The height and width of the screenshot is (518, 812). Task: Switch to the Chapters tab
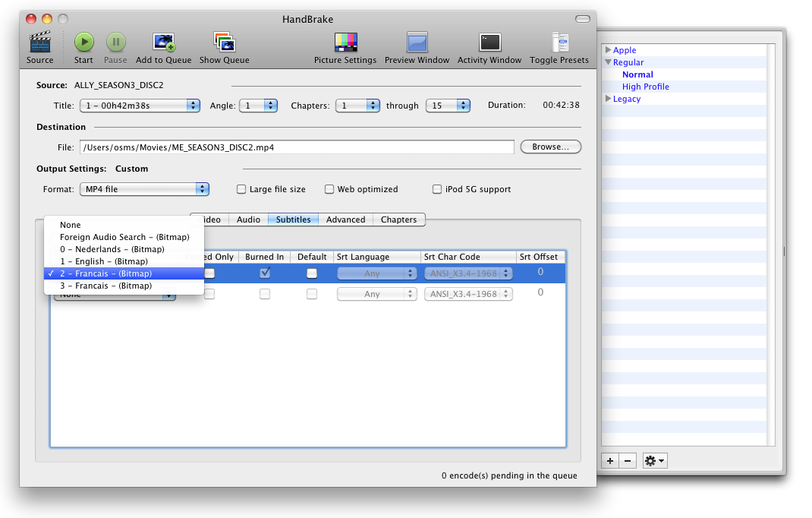coord(398,220)
